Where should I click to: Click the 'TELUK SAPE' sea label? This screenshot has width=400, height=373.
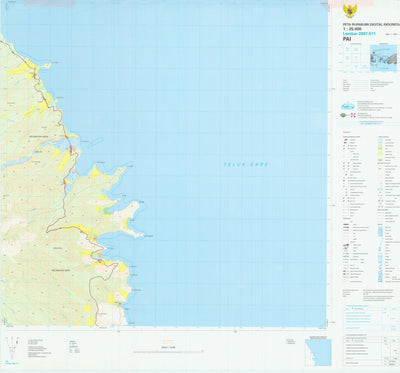pos(246,164)
